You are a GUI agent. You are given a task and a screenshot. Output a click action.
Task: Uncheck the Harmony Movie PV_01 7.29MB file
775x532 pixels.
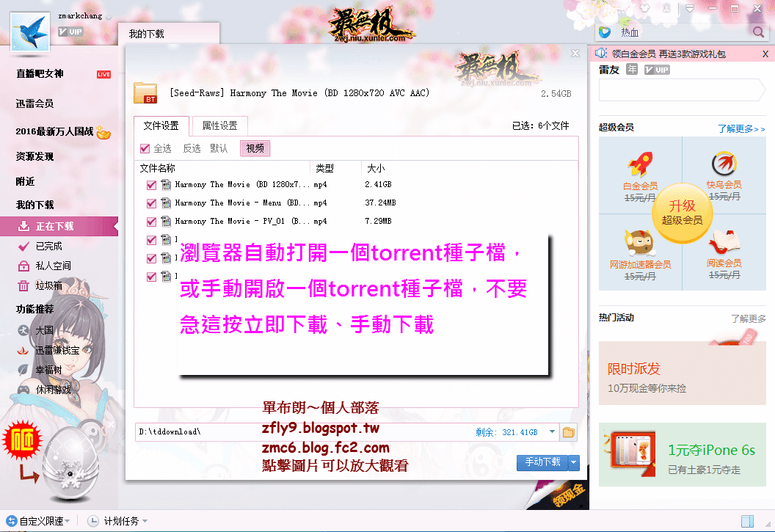coord(152,222)
